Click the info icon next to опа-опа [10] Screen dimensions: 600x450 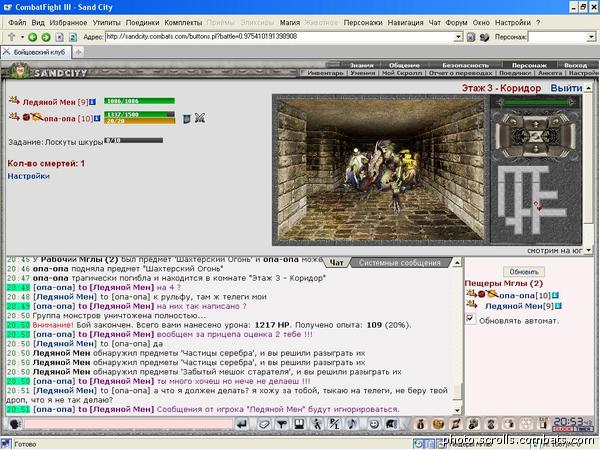[x=97, y=118]
